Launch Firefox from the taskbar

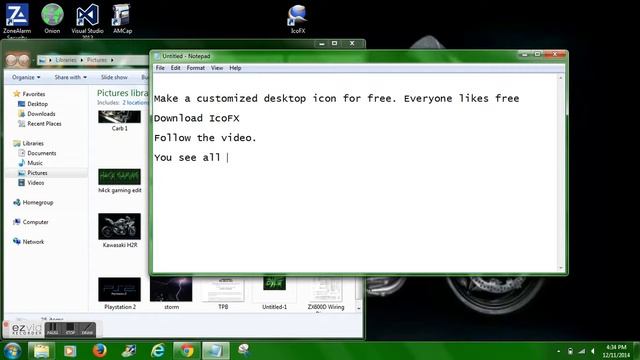pyautogui.click(x=99, y=351)
